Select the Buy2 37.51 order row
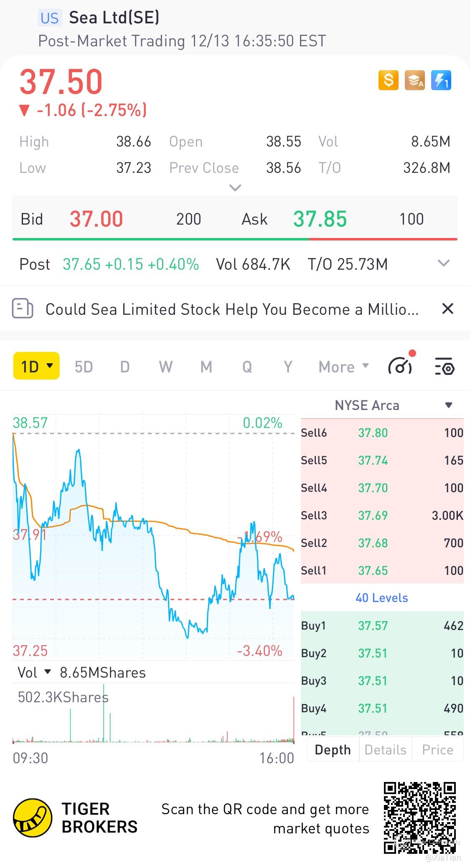Image resolution: width=470 pixels, height=868 pixels. [382, 653]
